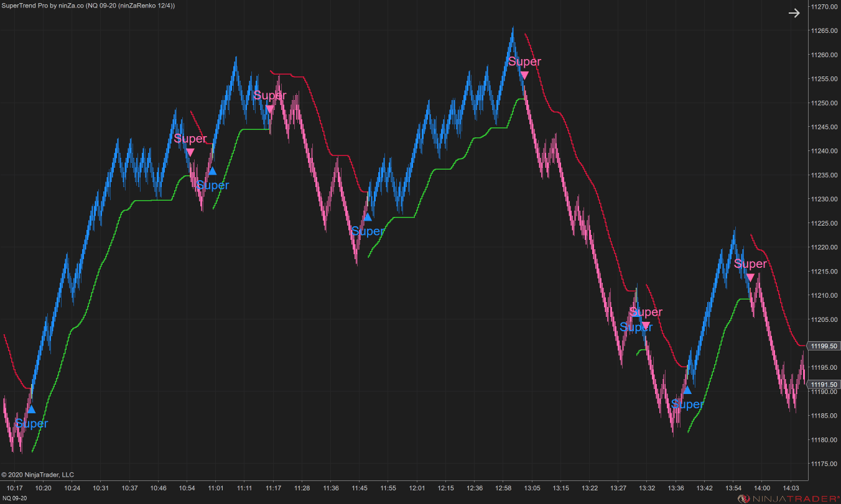Click the 12:15 time axis label
The height and width of the screenshot is (504, 841).
pyautogui.click(x=446, y=488)
